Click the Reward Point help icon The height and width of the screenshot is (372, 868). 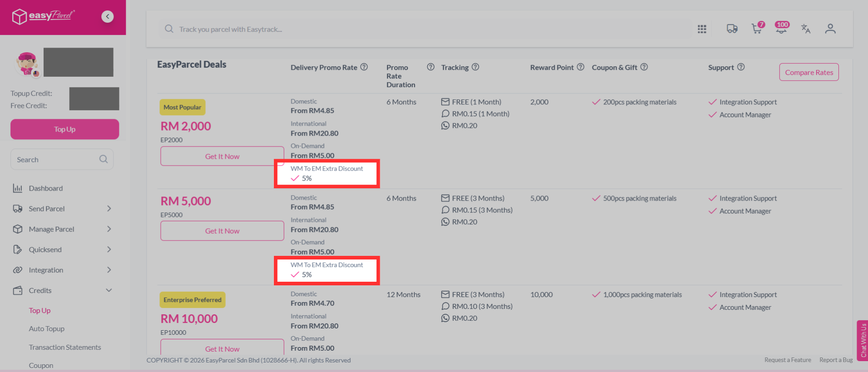[580, 67]
